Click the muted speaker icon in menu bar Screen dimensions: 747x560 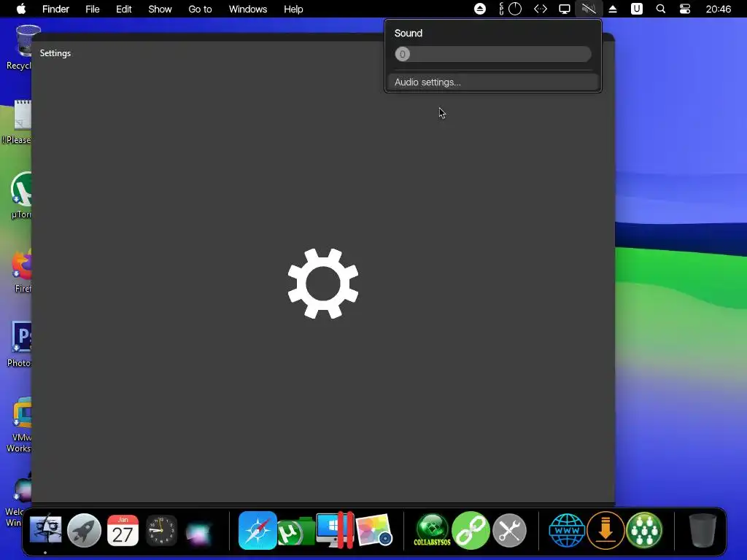coord(589,9)
